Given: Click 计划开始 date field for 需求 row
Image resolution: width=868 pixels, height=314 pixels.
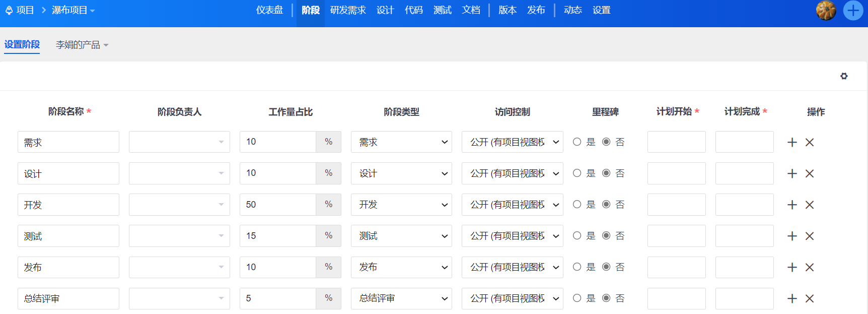Looking at the screenshot, I should point(676,142).
